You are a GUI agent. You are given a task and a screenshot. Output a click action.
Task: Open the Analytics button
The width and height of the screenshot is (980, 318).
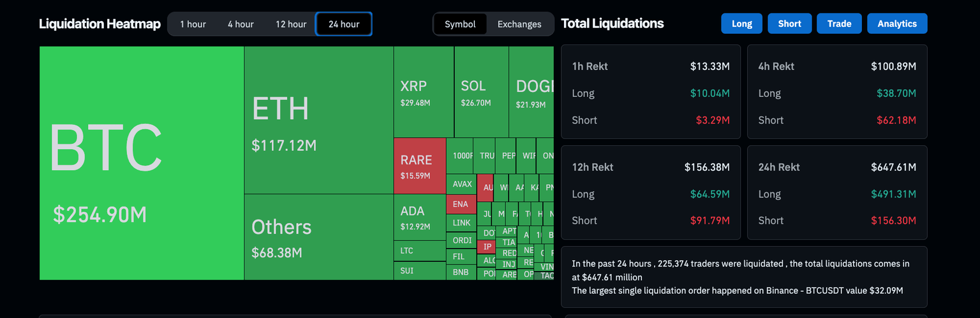coord(897,24)
